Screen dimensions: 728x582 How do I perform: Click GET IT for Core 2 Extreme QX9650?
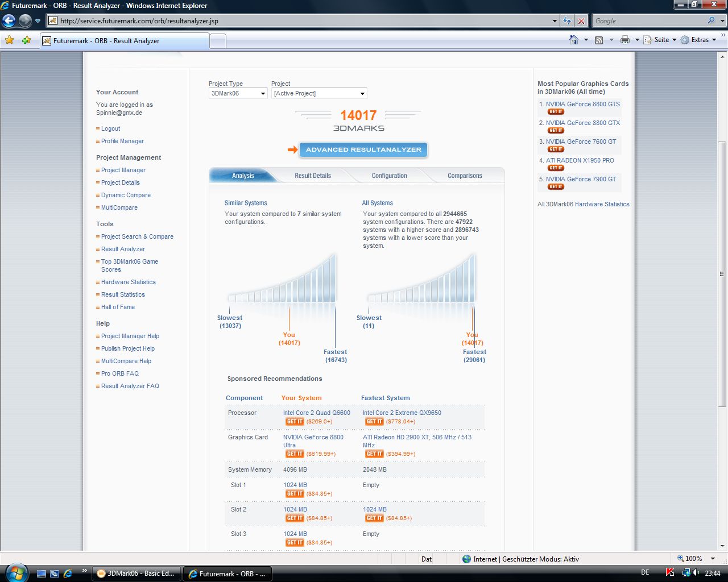coord(374,422)
